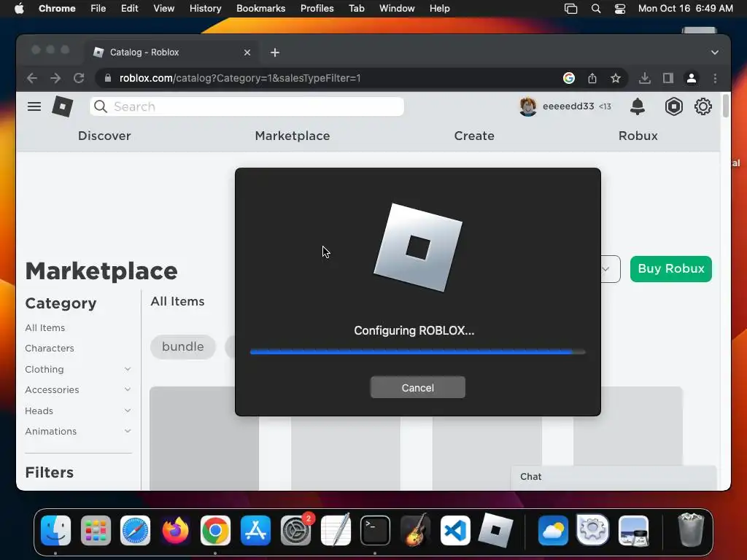Viewport: 747px width, 560px height.
Task: Open the Robux balance icon
Action: (x=673, y=106)
